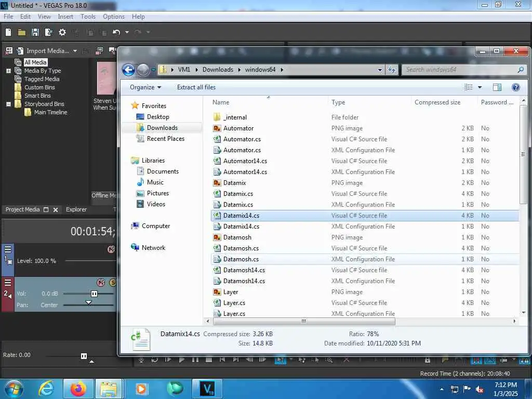Click the Downloads breadcrumb in address bar
This screenshot has width=532, height=399.
pos(218,70)
